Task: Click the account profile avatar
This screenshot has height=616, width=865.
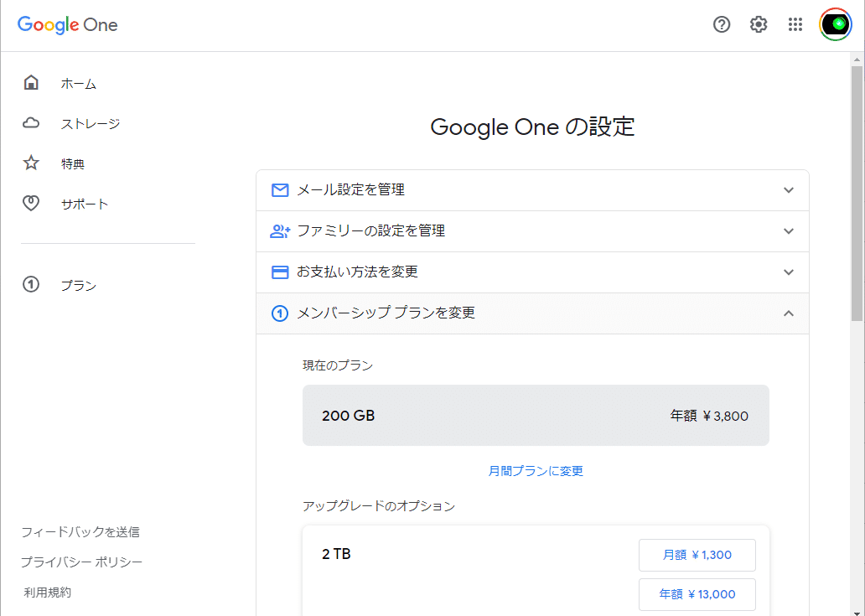Action: pos(835,25)
